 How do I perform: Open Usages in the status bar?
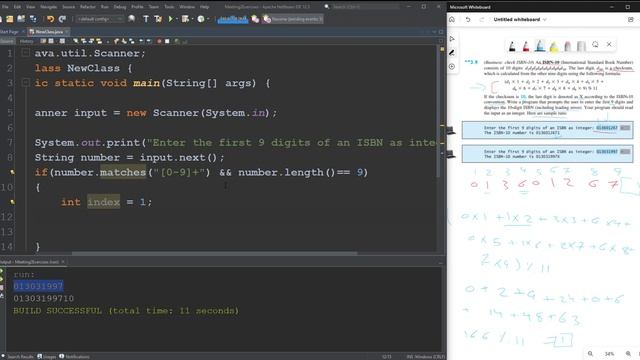tap(47, 356)
